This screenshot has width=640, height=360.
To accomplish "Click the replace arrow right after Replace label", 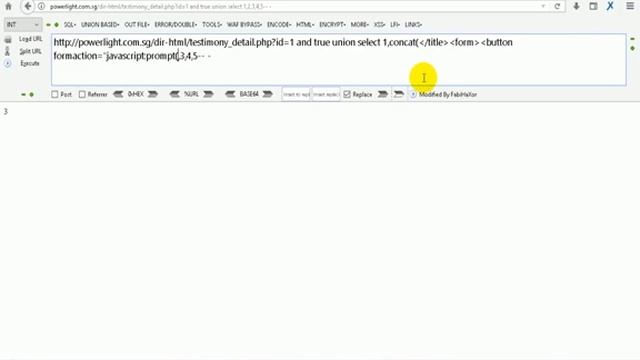I will pyautogui.click(x=382, y=94).
